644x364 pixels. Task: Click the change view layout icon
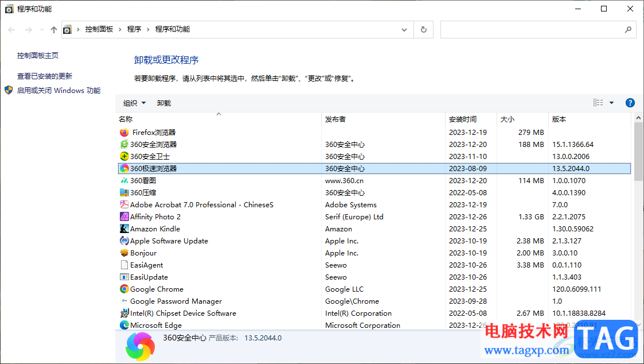[x=598, y=103]
